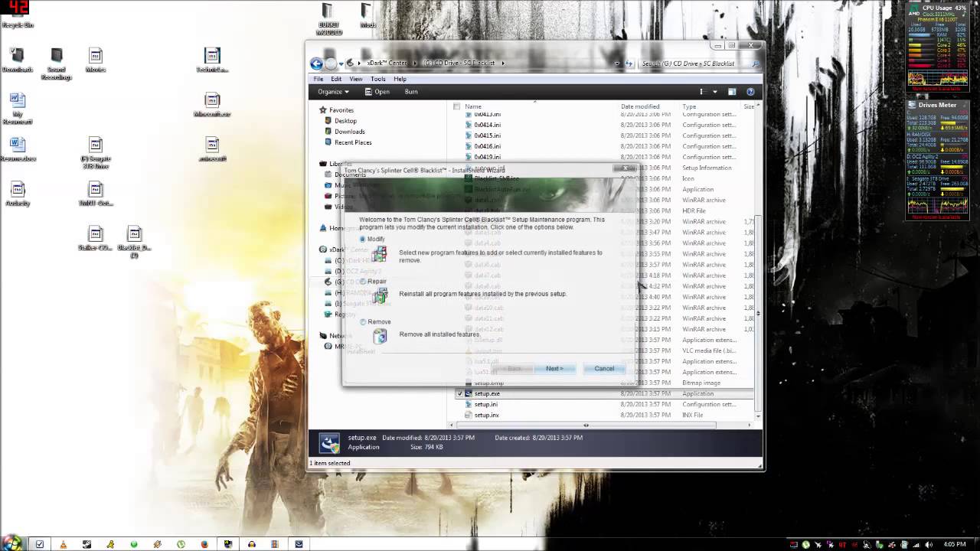Viewport: 980px width, 551px height.
Task: Click the setup.exe application file icon
Action: point(469,393)
